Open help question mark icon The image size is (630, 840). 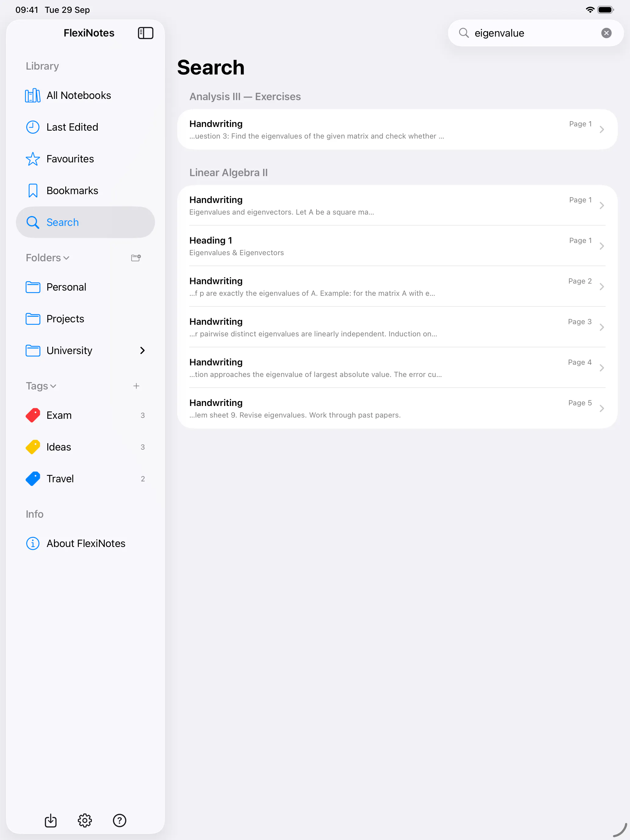click(120, 820)
